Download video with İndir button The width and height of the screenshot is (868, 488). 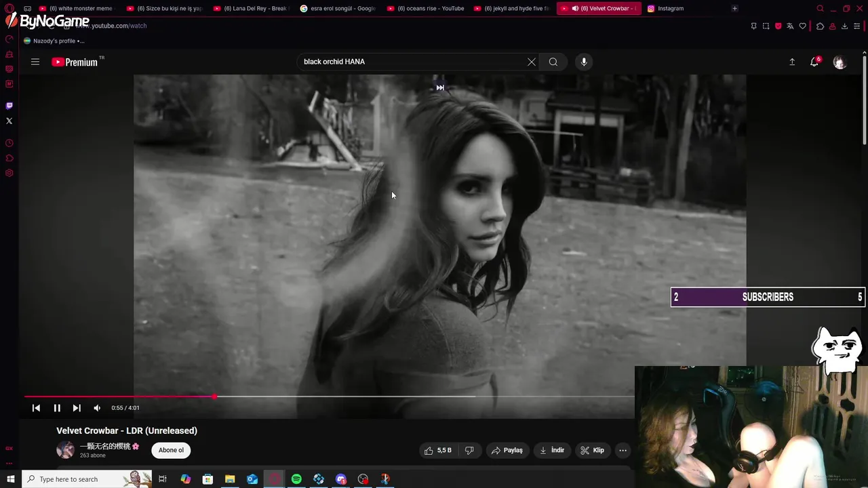click(x=551, y=450)
